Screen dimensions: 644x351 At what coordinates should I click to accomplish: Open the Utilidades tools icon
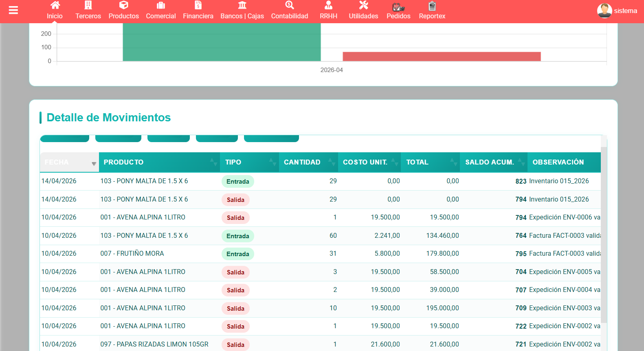click(363, 5)
